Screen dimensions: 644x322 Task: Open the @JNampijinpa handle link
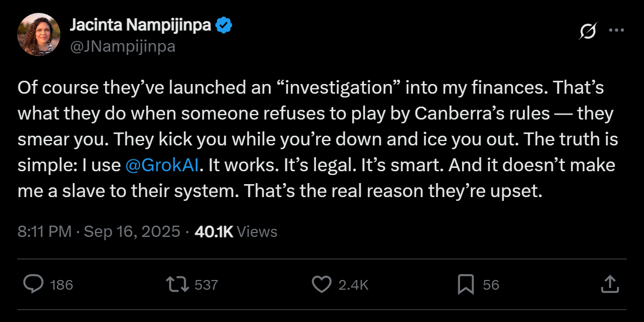tap(123, 46)
